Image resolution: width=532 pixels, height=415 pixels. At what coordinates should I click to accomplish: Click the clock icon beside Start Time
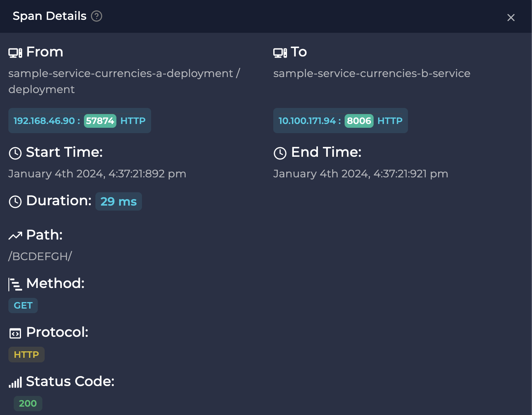coord(15,153)
